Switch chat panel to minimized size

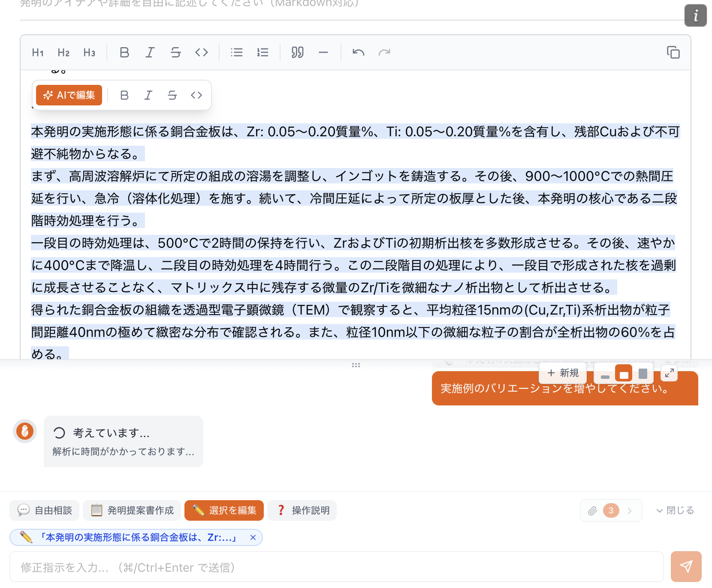[x=605, y=374]
